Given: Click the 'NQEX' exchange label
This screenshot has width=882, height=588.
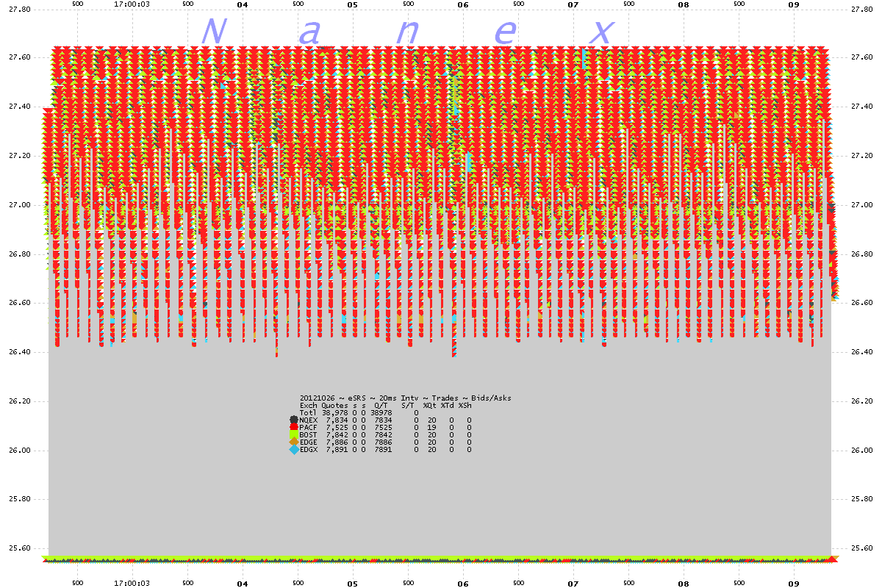Looking at the screenshot, I should click(x=309, y=420).
